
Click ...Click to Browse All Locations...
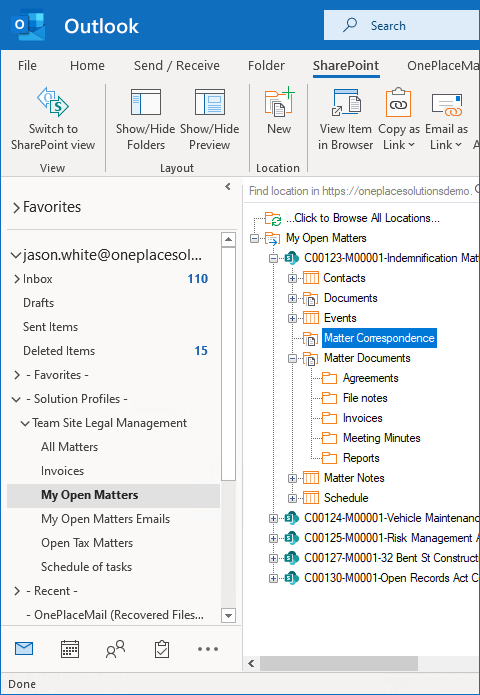[x=363, y=218]
